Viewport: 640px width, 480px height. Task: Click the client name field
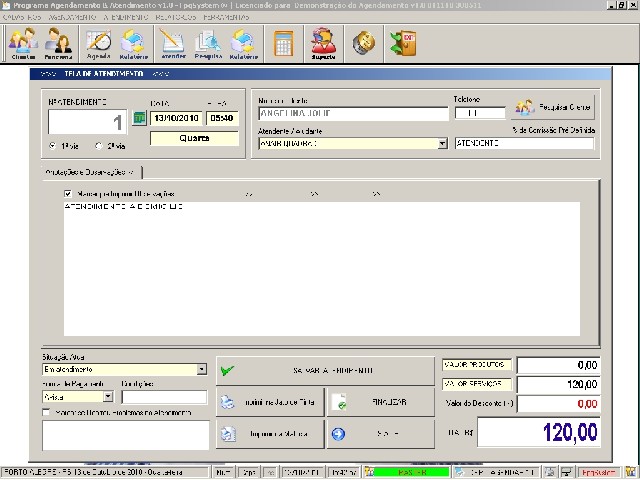click(x=353, y=113)
